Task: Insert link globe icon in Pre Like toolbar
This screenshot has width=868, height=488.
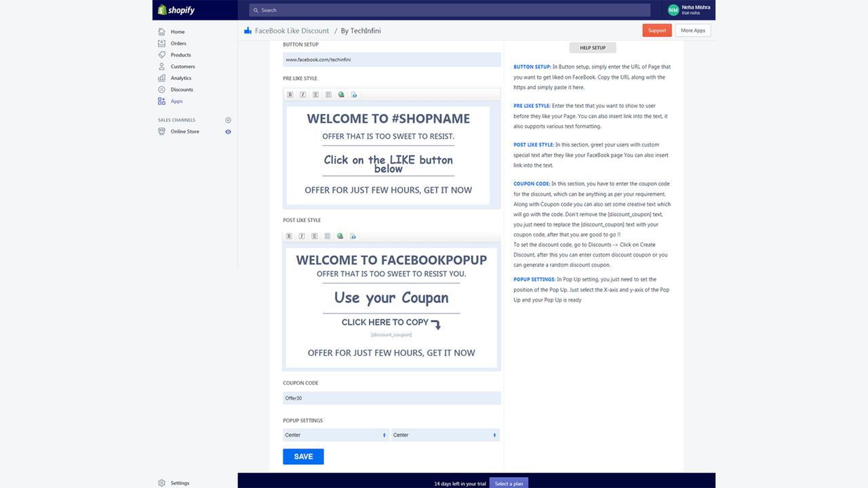Action: tap(341, 95)
